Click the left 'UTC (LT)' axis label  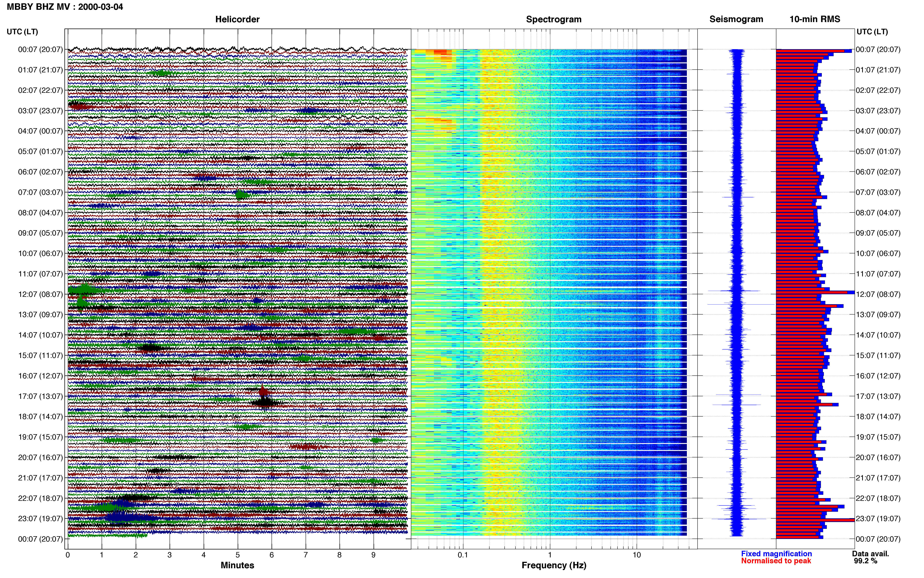[22, 32]
